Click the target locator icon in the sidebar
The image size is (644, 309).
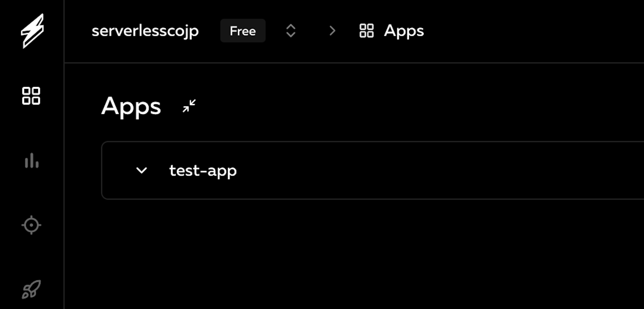31,225
